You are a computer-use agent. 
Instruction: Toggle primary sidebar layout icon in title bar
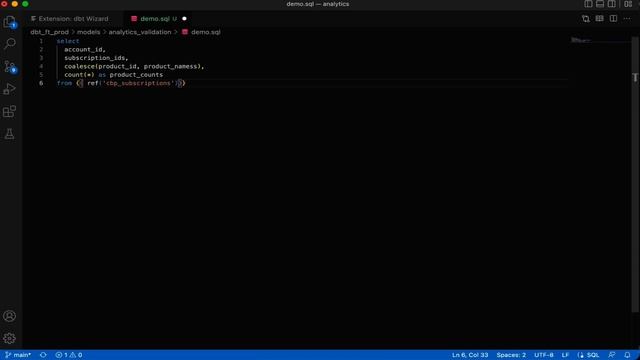(x=588, y=4)
